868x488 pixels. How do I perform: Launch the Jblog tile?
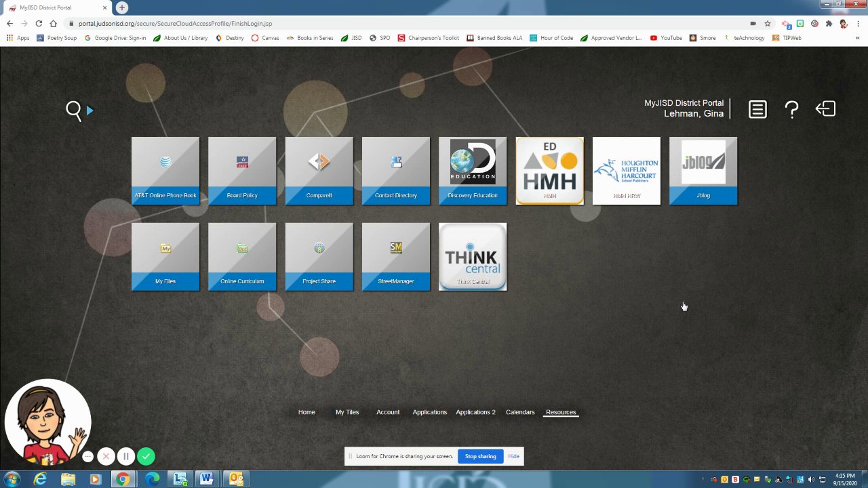coord(703,171)
